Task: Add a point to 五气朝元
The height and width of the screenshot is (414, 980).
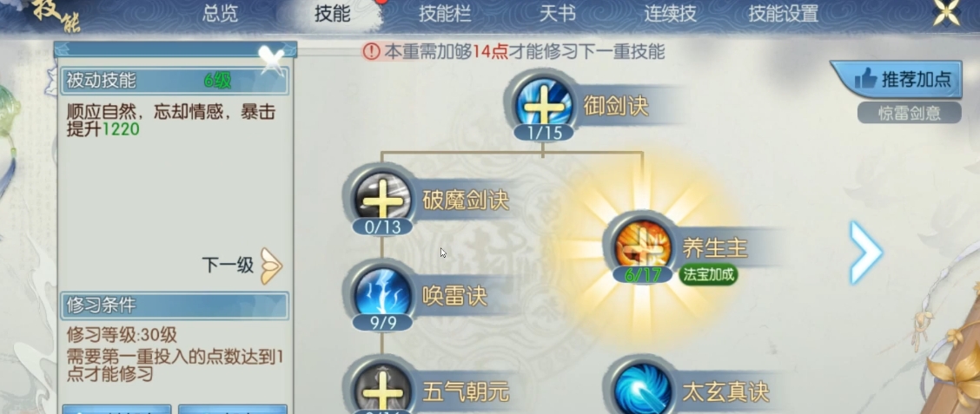Action: tap(382, 389)
